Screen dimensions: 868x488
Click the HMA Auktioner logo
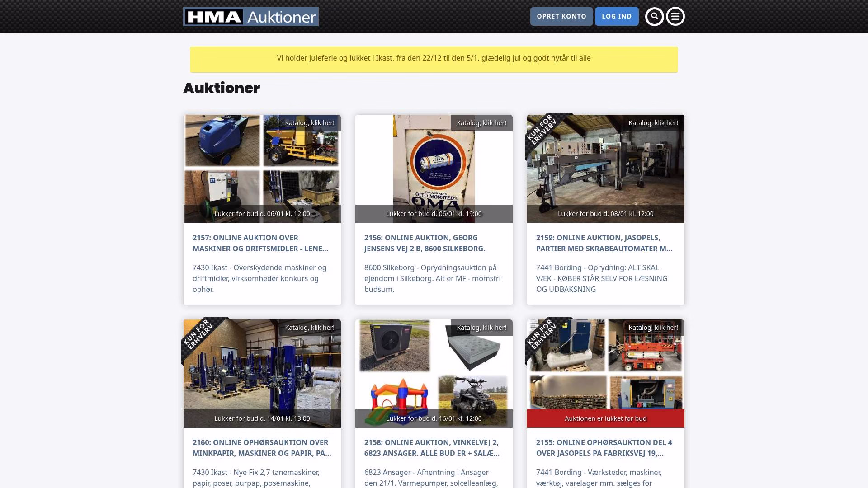click(250, 17)
